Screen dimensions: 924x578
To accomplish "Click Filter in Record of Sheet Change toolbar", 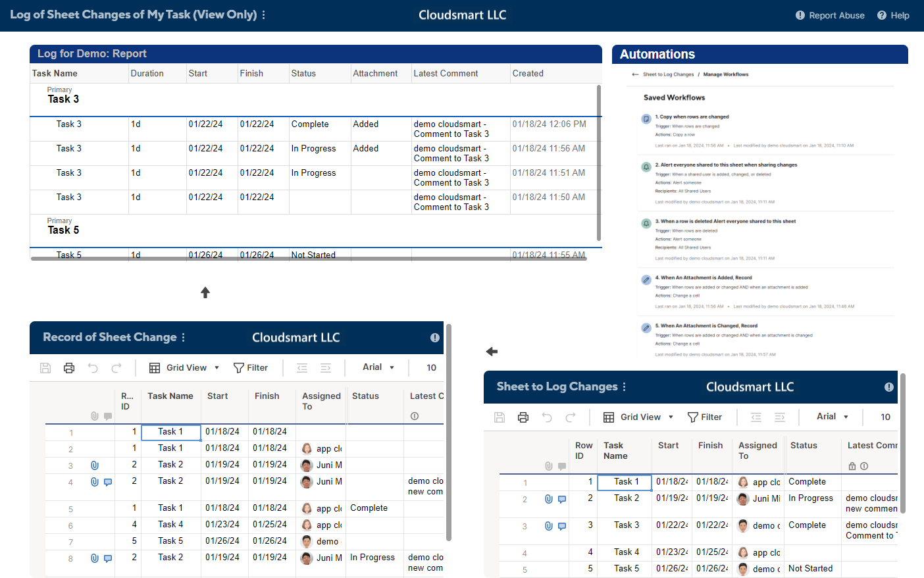I will tap(251, 368).
